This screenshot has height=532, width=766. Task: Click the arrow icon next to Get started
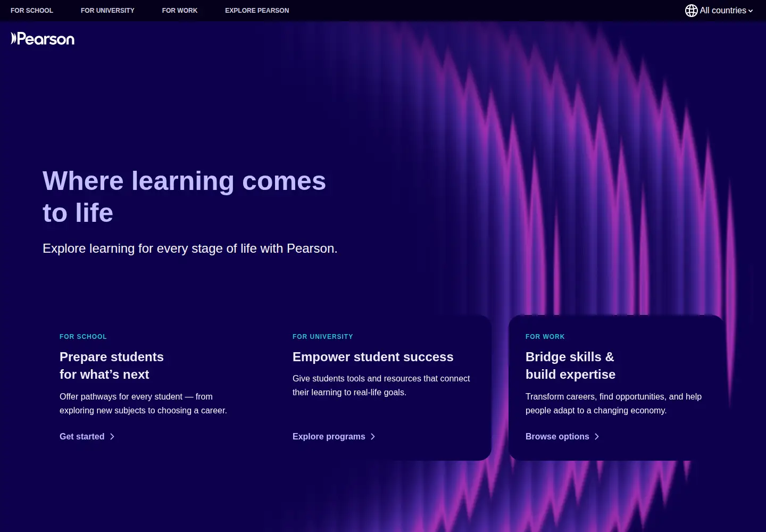click(112, 437)
